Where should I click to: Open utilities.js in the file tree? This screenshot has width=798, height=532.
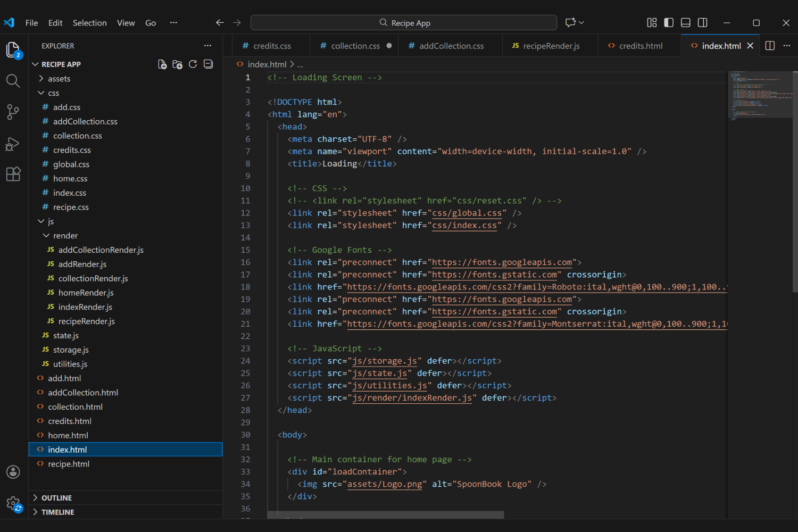point(126,364)
